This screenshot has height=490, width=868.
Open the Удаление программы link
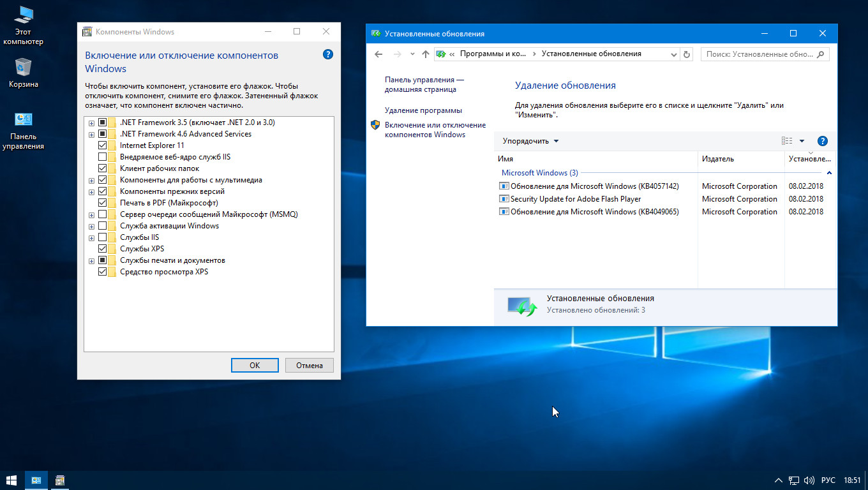pos(423,110)
